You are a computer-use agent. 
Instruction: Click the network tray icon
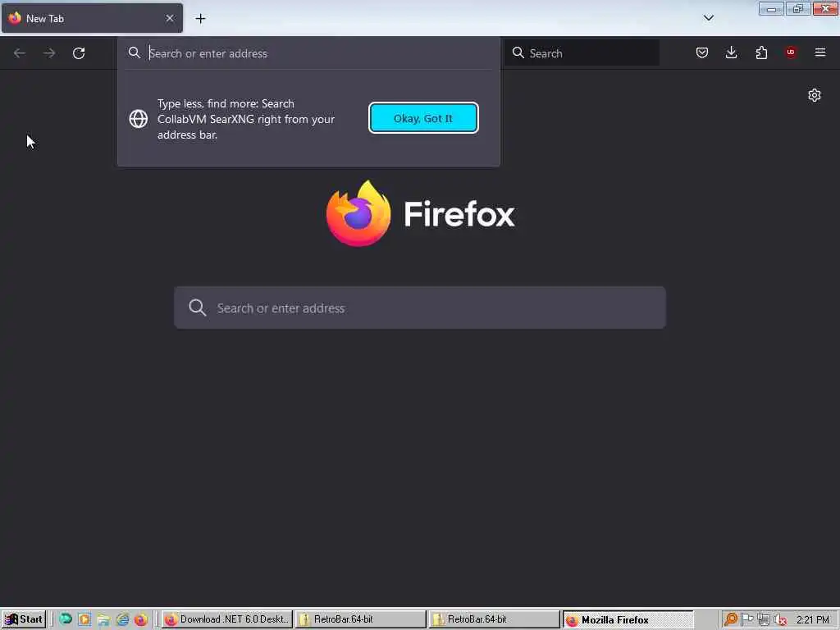[764, 620]
